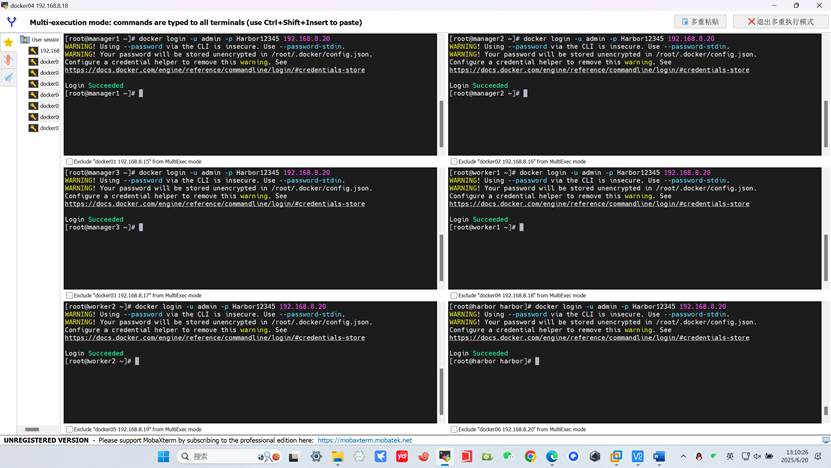Click the manager2 terminal scrollbar
The height and width of the screenshot is (468, 831).
tap(825, 124)
